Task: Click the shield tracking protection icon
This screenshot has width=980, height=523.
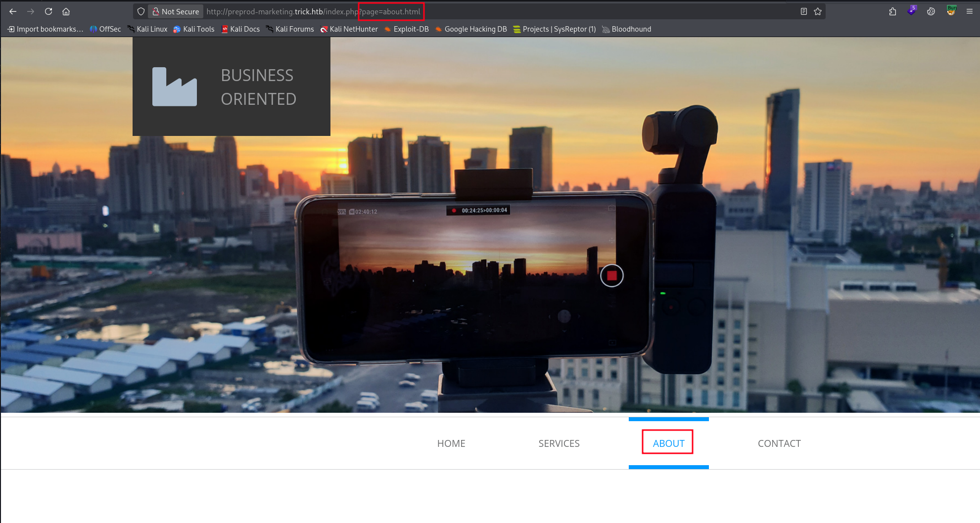Action: [141, 11]
